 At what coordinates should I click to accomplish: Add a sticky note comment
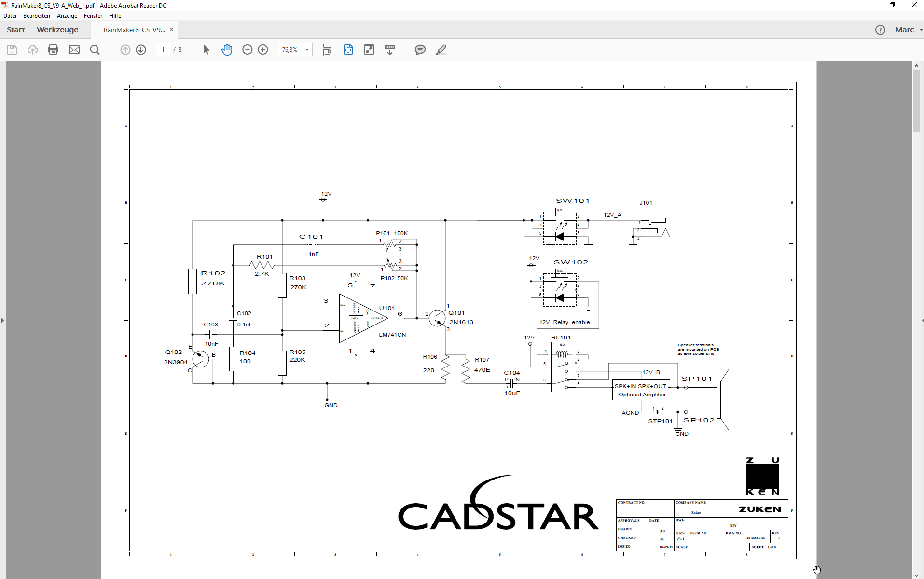tap(420, 50)
